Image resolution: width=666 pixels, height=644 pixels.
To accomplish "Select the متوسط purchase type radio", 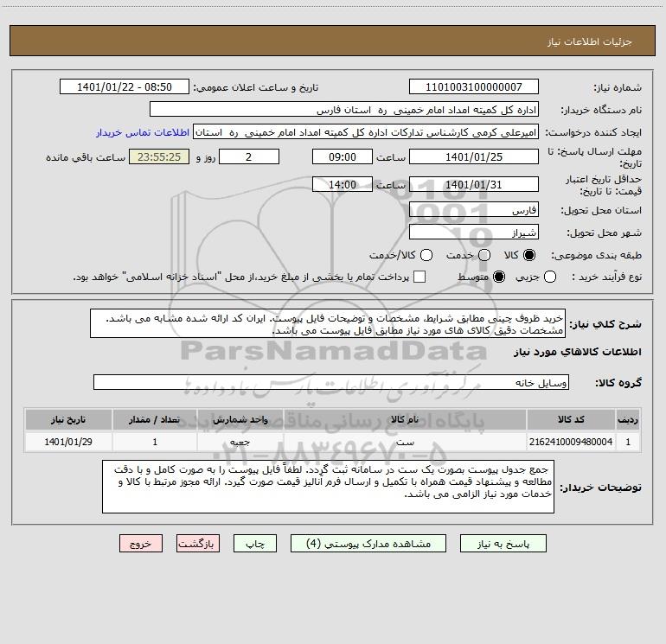I will coord(499,277).
